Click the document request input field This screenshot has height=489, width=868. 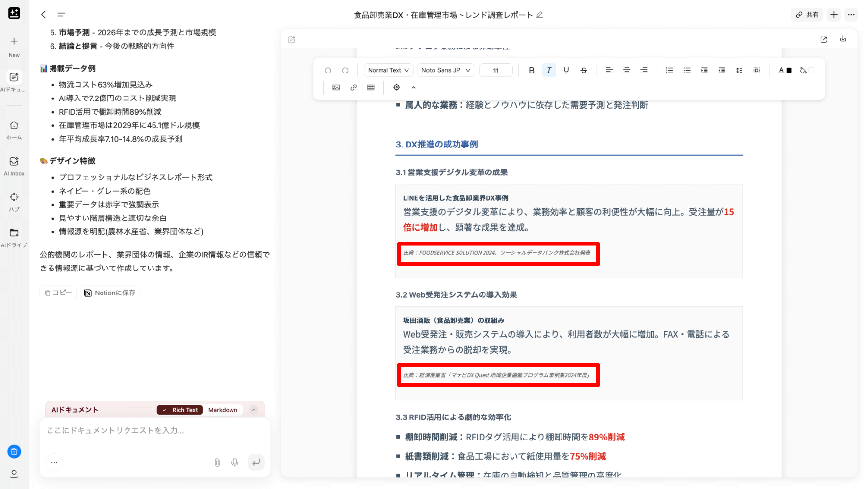[x=154, y=430]
